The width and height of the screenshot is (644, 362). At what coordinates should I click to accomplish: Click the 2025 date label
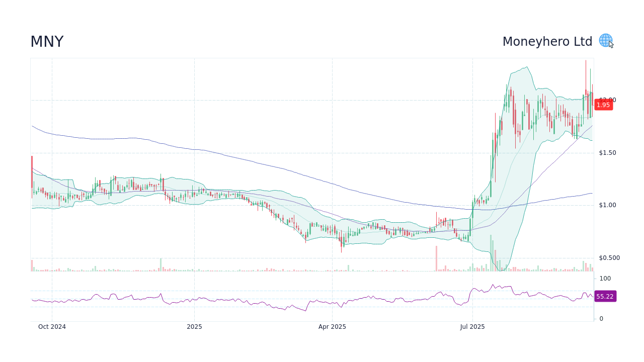(195, 326)
